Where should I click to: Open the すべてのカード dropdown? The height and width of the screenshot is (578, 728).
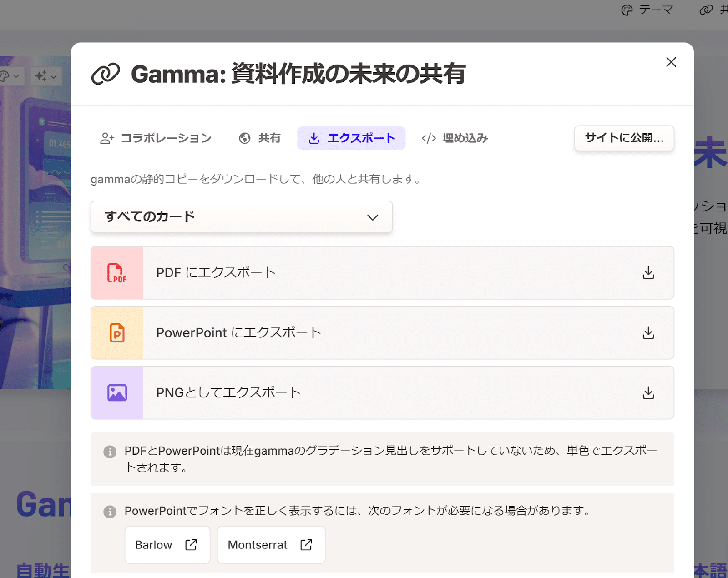click(241, 217)
